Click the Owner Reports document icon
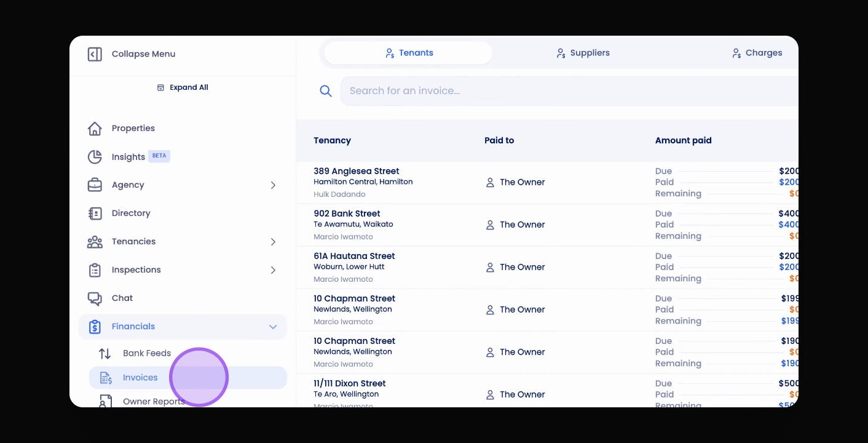Viewport: 868px width, 443px height. coord(106,401)
